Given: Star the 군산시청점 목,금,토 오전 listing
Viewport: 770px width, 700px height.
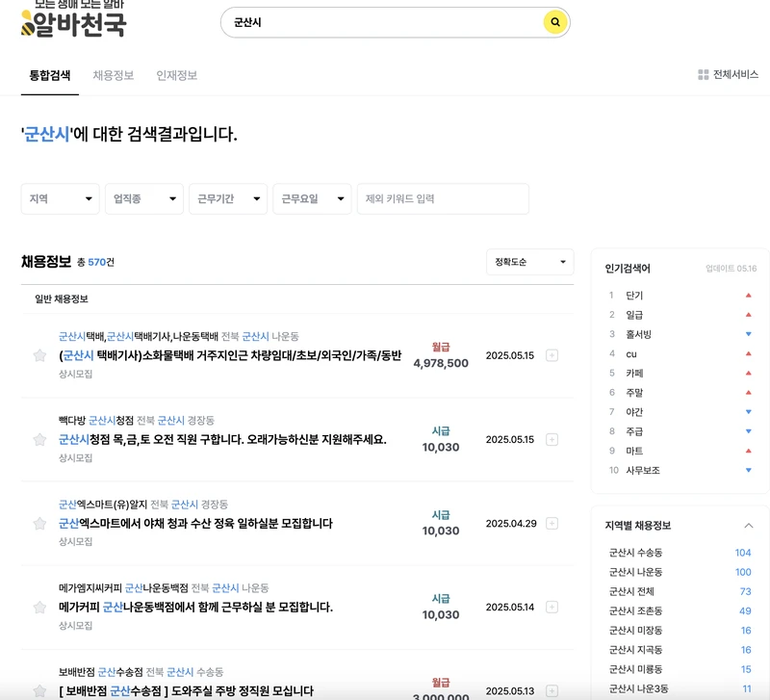Looking at the screenshot, I should click(39, 439).
